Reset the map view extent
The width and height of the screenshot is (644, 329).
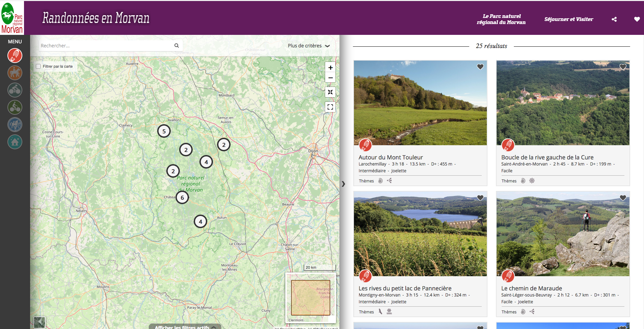(330, 92)
